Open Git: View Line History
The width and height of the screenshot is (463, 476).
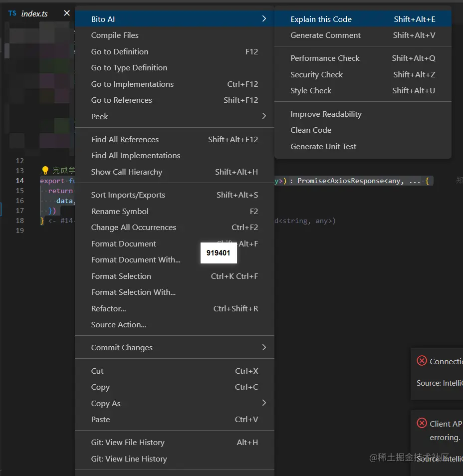click(x=175, y=459)
